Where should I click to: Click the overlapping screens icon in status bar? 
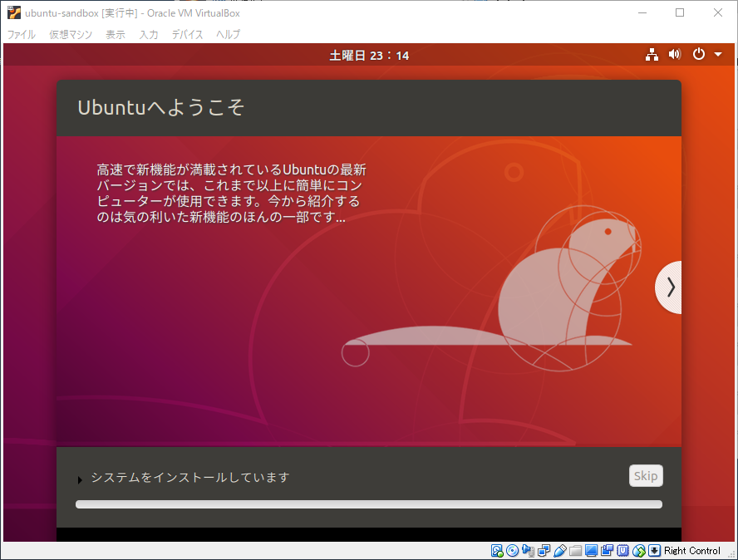[608, 551]
